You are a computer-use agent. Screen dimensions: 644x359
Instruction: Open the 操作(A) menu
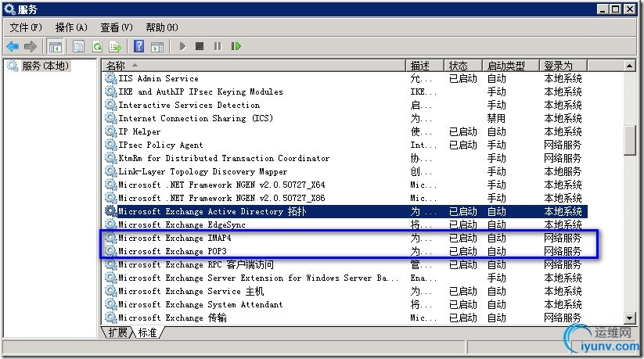pos(71,27)
